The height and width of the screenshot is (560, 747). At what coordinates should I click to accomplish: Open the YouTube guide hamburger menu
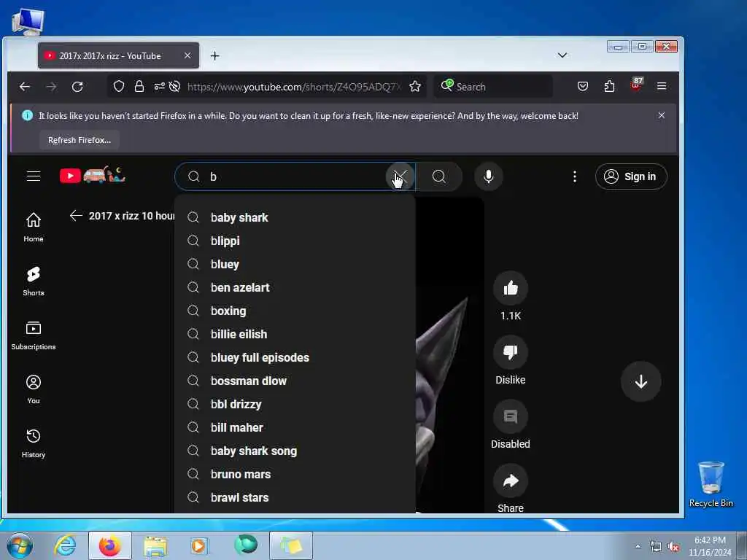tap(34, 176)
